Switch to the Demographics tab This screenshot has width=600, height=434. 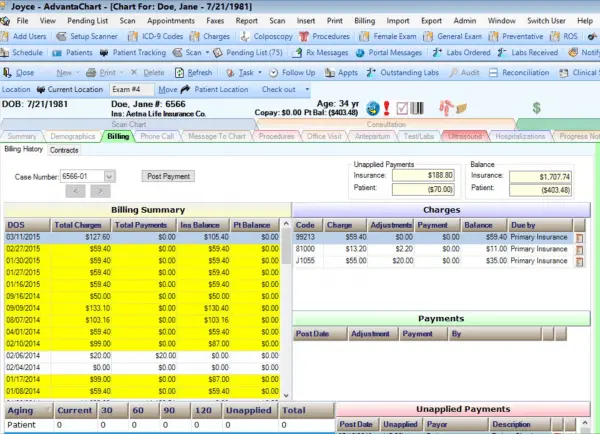coord(72,136)
